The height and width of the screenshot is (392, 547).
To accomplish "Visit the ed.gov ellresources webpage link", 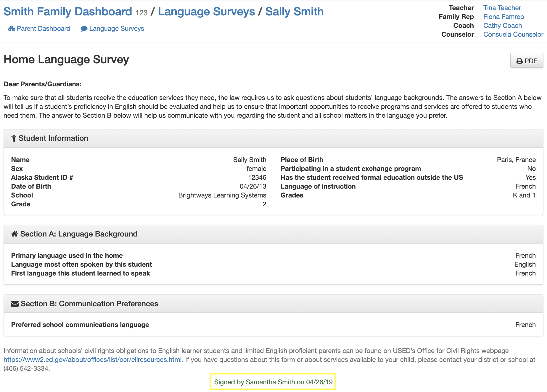I will click(x=93, y=360).
